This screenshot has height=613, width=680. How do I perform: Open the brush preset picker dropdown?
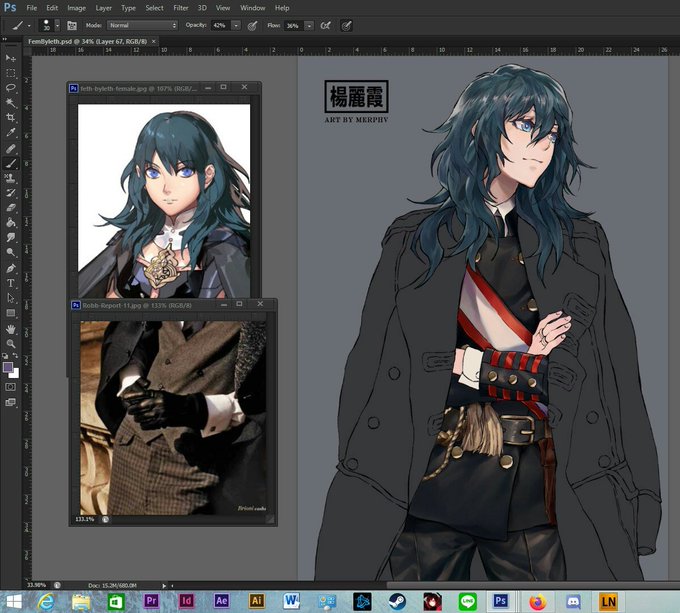point(57,26)
